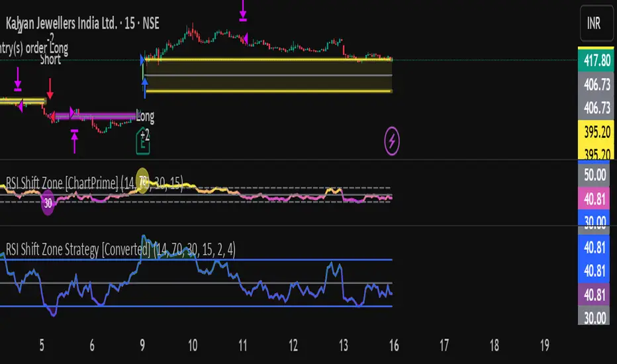This screenshot has height=364, width=617.
Task: Click the magenta up arrow below day 5 candles
Action: [x=74, y=141]
